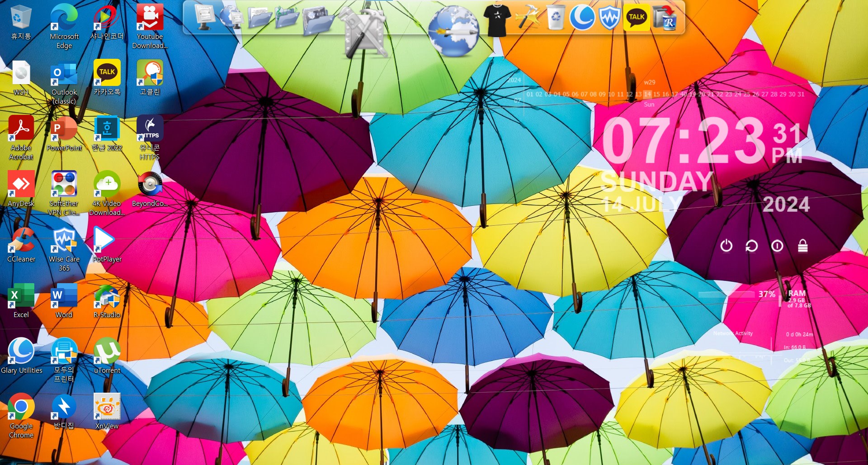Image resolution: width=868 pixels, height=465 pixels.
Task: Launch XnView from the desktop
Action: pos(107,412)
